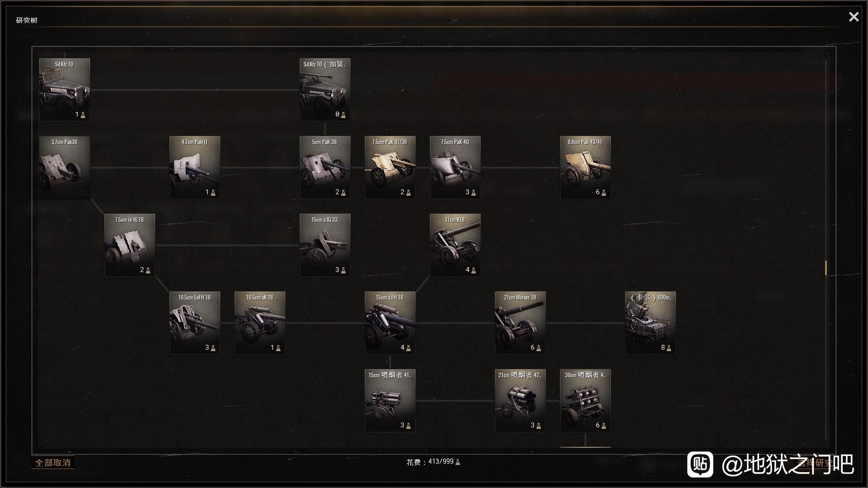Select the 4.7cm Pak(t) gun card
This screenshot has height=488, width=868.
pos(194,168)
